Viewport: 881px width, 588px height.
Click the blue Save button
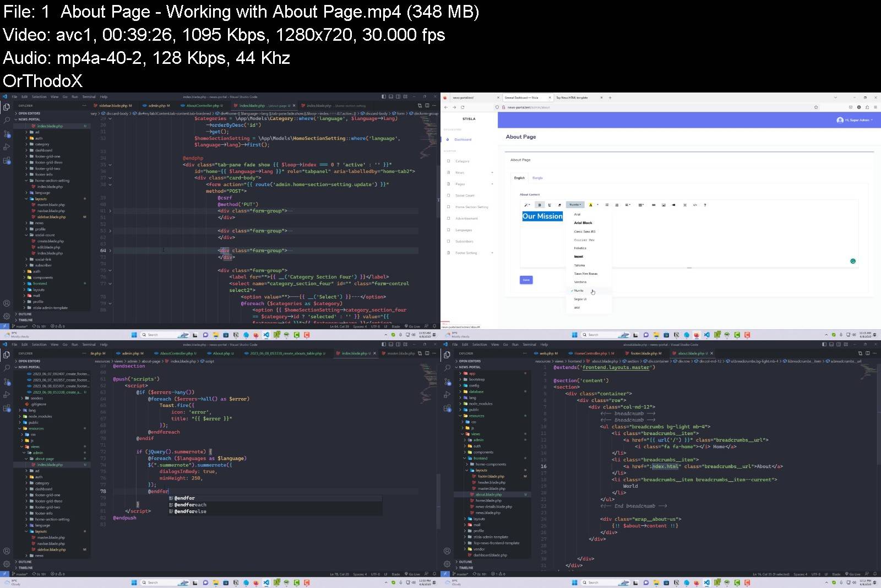point(526,280)
